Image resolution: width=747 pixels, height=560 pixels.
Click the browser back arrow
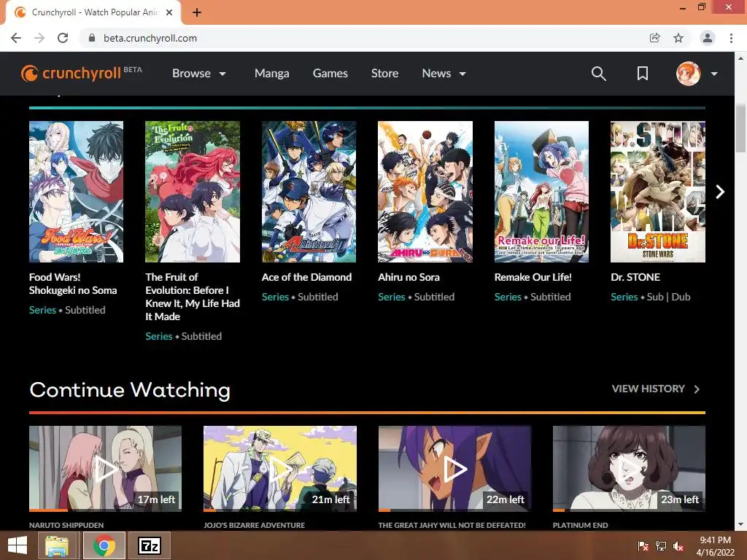[x=16, y=38]
